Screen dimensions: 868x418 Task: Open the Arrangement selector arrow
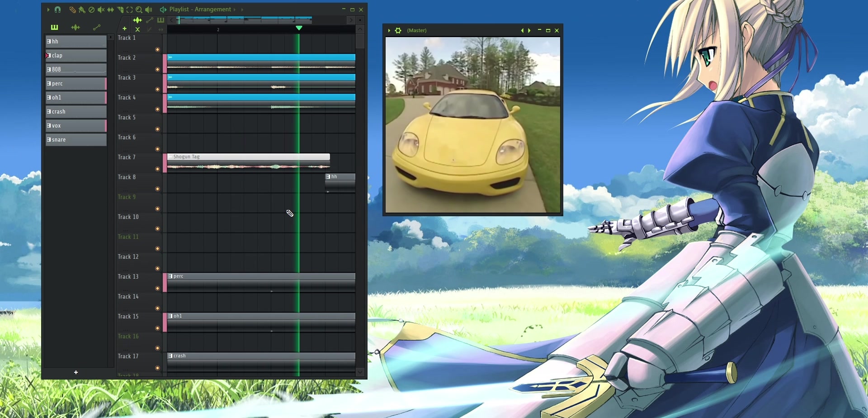coord(235,9)
